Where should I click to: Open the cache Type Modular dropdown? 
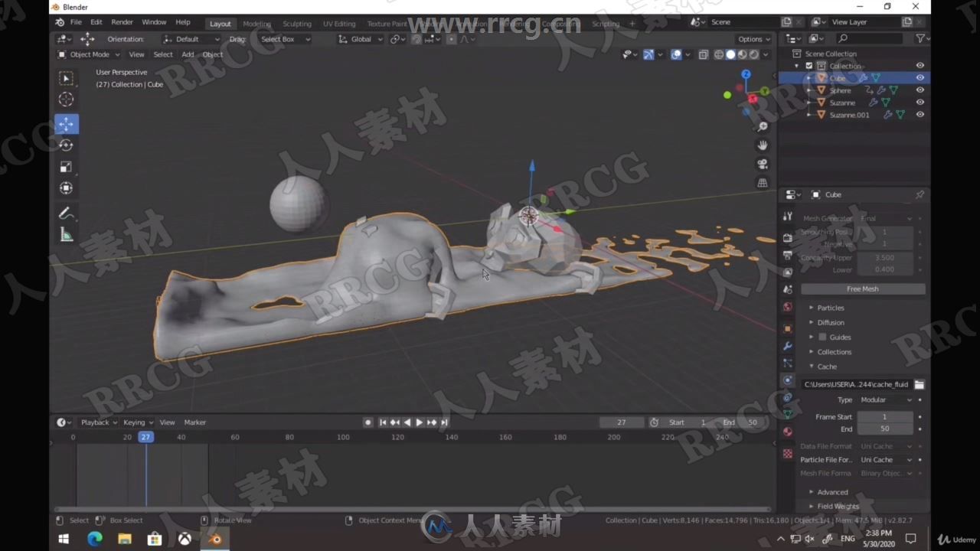(886, 399)
